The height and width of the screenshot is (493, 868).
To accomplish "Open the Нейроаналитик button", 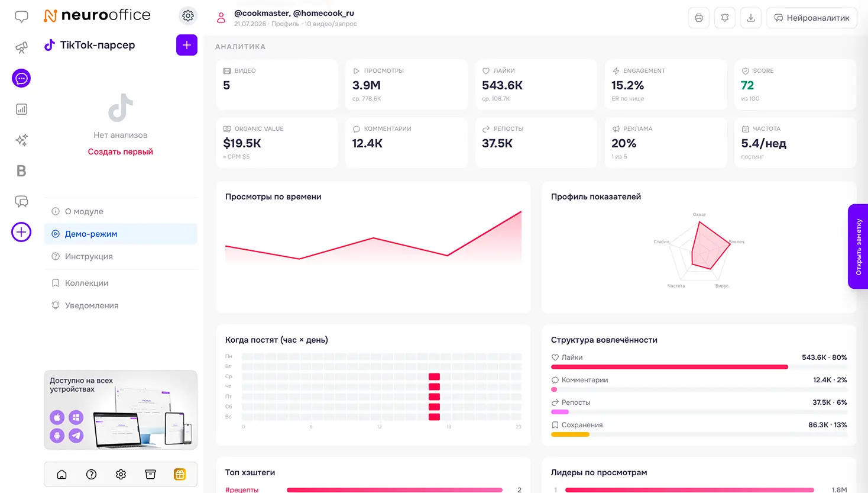I will (812, 18).
